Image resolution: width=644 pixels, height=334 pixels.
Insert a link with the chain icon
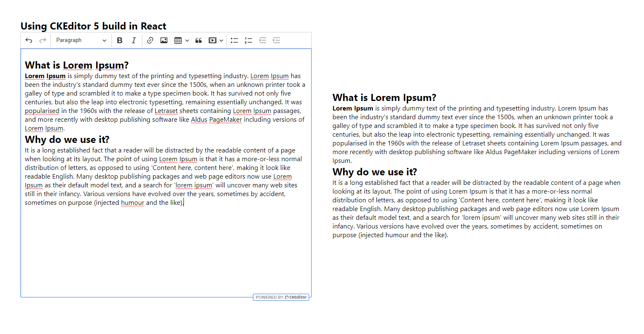150,40
